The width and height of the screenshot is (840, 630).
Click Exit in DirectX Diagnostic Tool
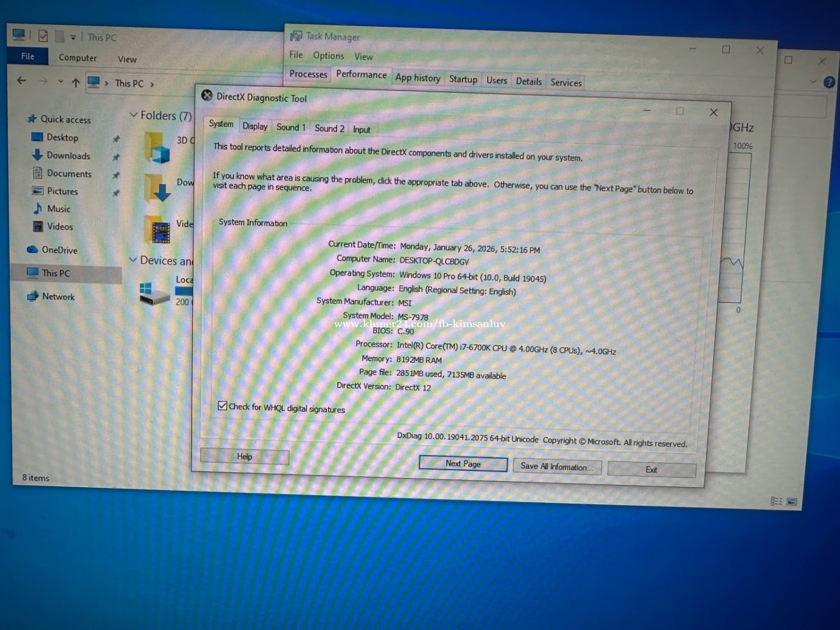coord(651,470)
